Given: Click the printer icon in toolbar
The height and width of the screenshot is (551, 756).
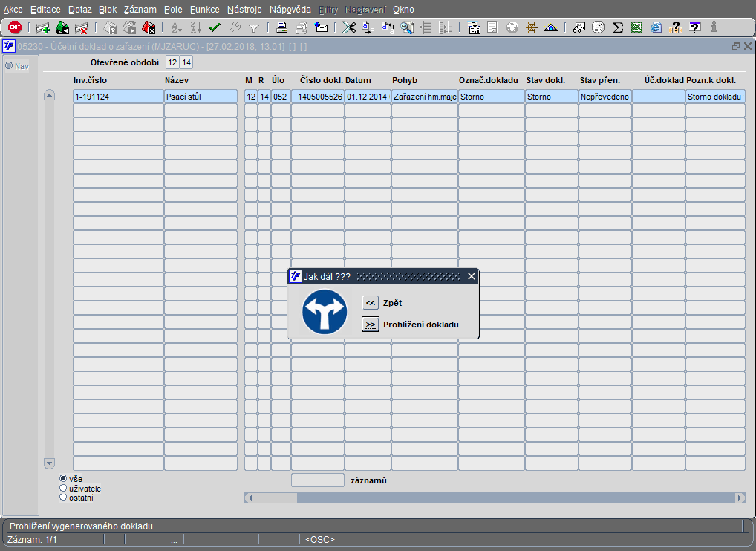Looking at the screenshot, I should [x=282, y=27].
